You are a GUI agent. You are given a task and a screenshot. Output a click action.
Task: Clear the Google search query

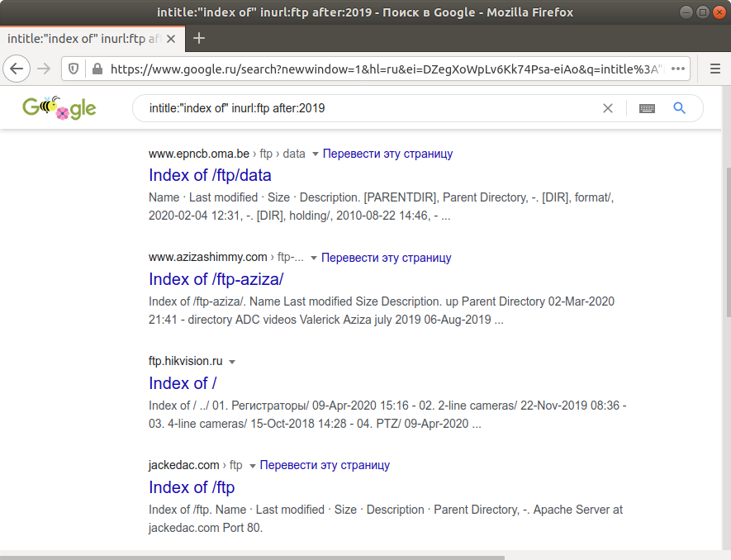coord(607,108)
